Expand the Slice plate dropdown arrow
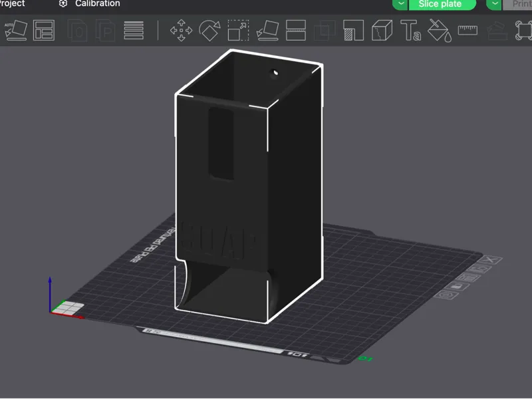The width and height of the screenshot is (532, 399). 400,4
